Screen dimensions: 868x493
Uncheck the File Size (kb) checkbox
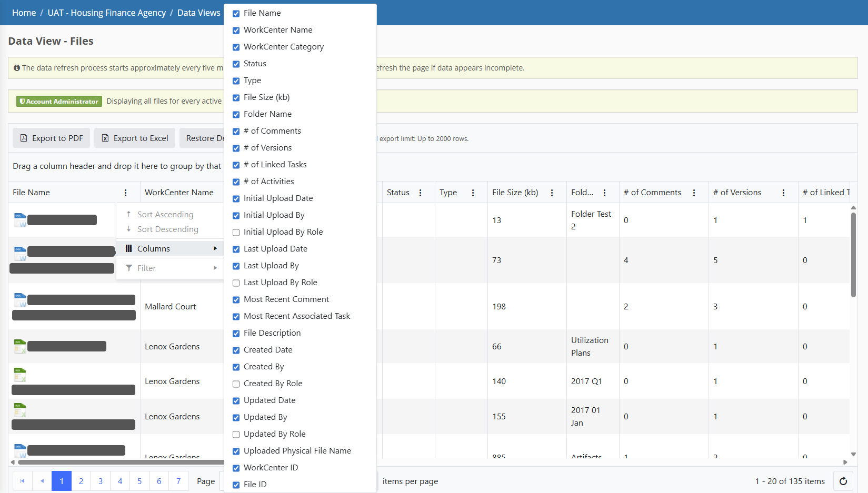[x=236, y=97]
